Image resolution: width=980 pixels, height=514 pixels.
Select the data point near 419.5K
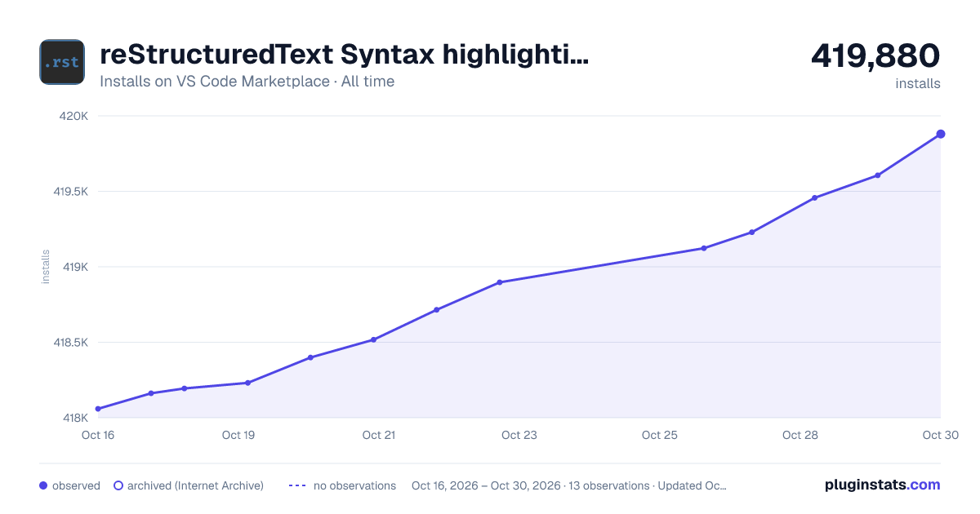pyautogui.click(x=814, y=197)
